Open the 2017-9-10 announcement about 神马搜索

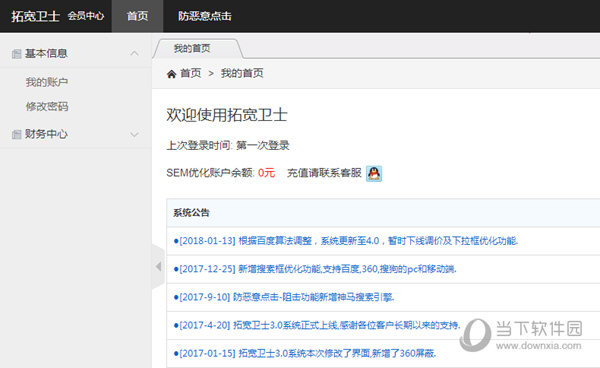[284, 297]
